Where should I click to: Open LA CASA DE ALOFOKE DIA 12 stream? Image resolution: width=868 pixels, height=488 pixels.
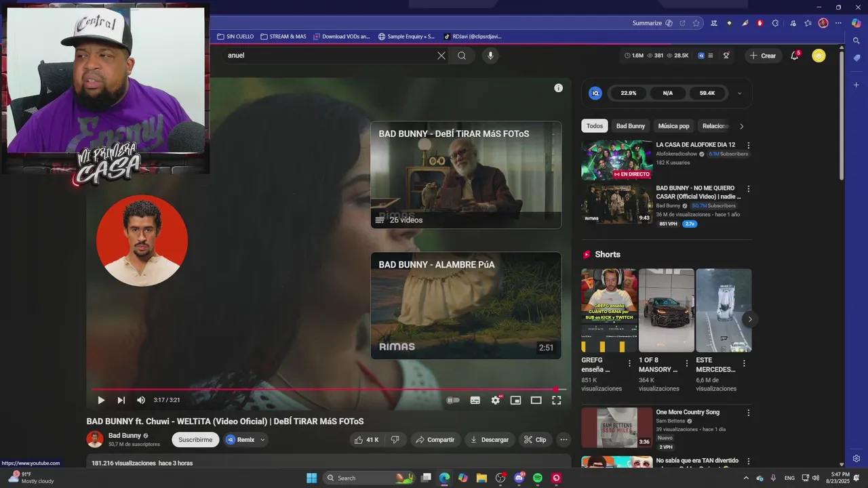pos(617,160)
